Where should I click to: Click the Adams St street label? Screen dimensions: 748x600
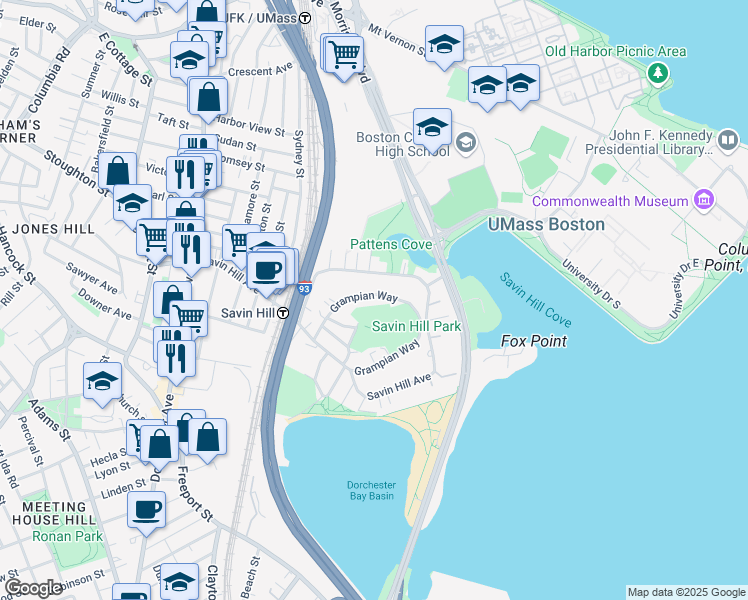pos(48,420)
